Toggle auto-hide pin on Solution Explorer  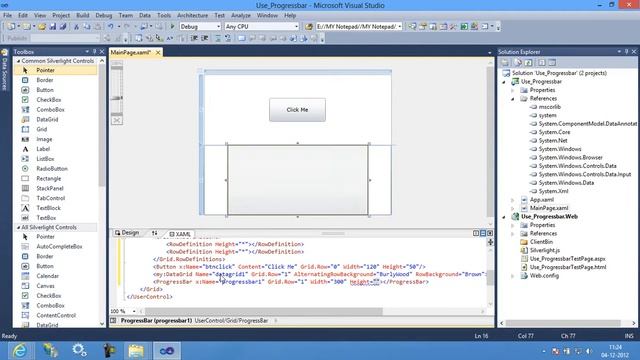tap(627, 51)
